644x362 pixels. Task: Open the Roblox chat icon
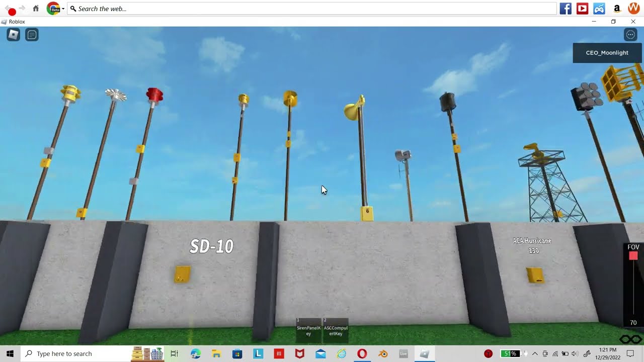coord(32,35)
